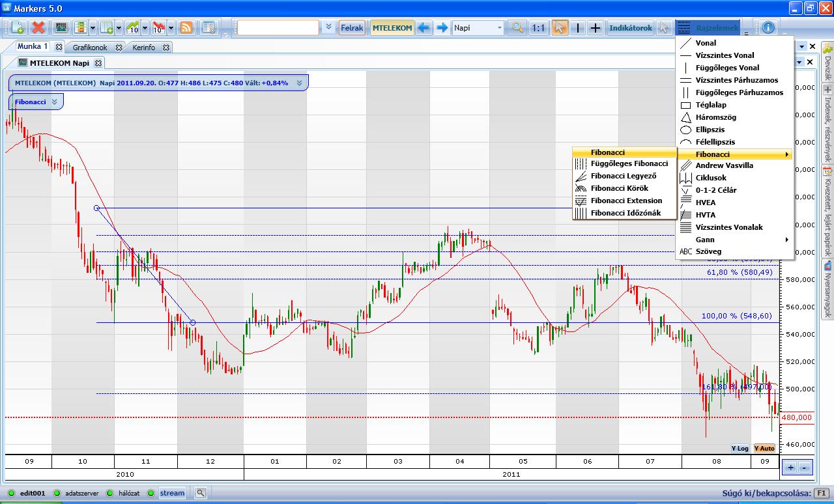Choose Fibonacci Időzónák in the submenu
Screen dimensions: 834x504
(x=624, y=213)
